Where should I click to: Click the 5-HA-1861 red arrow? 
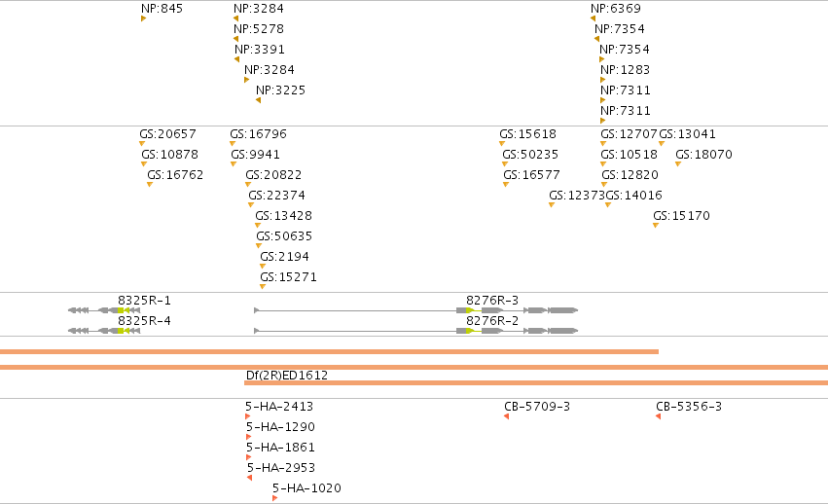click(249, 457)
